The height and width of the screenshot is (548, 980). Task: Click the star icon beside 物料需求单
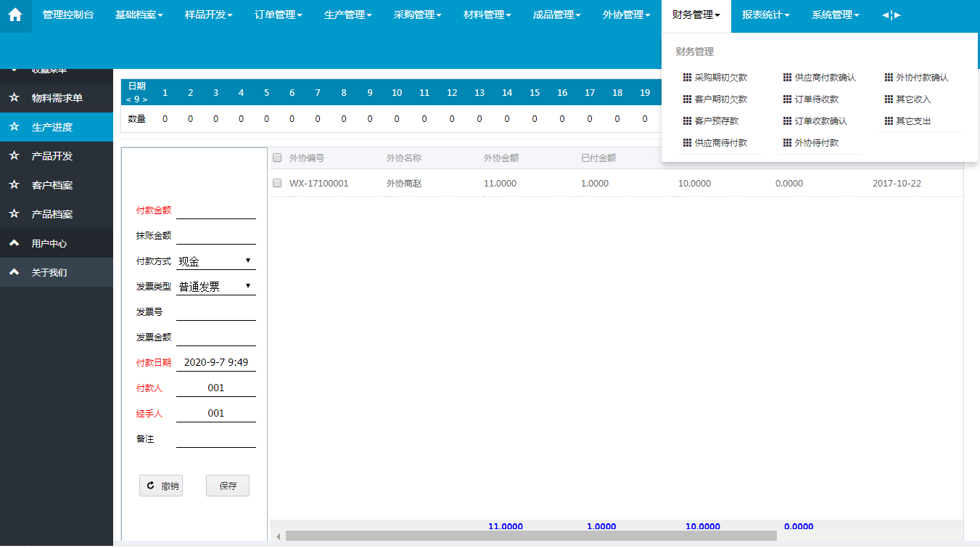tap(14, 98)
